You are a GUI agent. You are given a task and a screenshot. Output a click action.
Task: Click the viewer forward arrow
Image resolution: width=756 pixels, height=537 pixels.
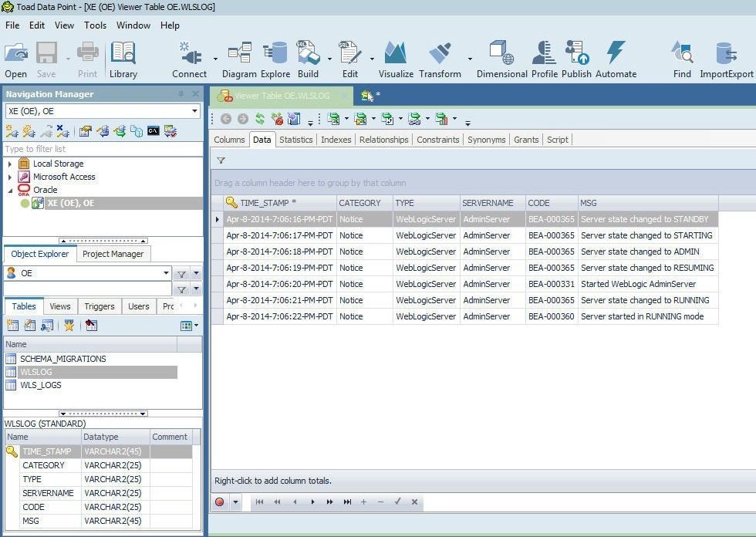coord(243,119)
